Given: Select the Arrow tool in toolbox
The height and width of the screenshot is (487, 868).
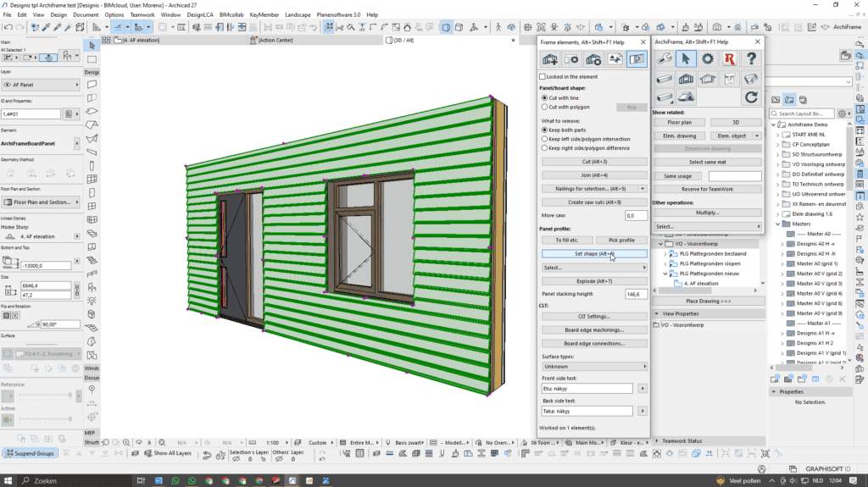Looking at the screenshot, I should click(92, 46).
